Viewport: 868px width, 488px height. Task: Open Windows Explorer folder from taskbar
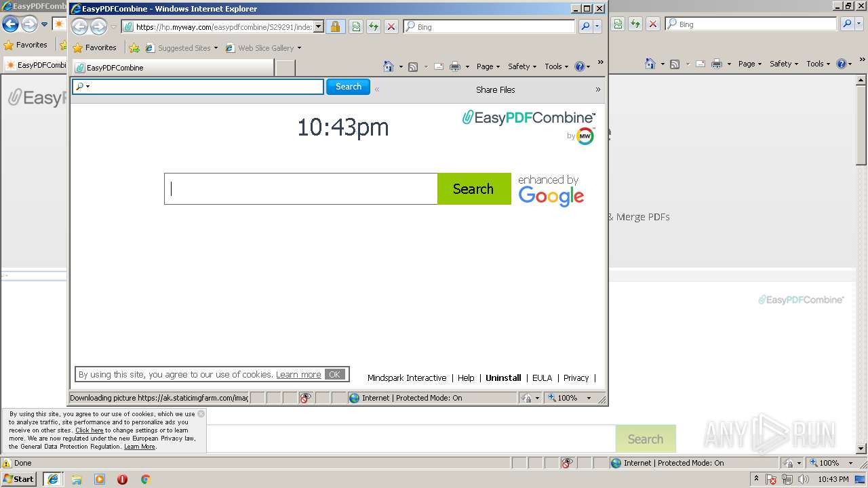tap(77, 479)
